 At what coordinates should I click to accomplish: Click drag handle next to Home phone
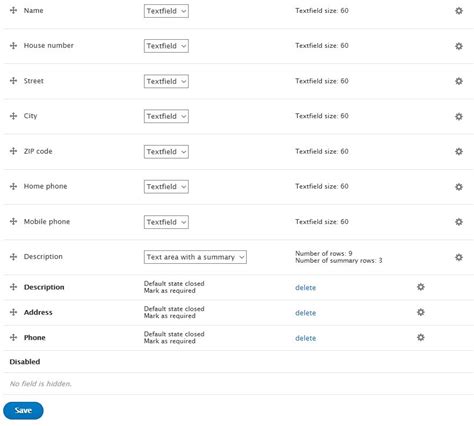13,186
